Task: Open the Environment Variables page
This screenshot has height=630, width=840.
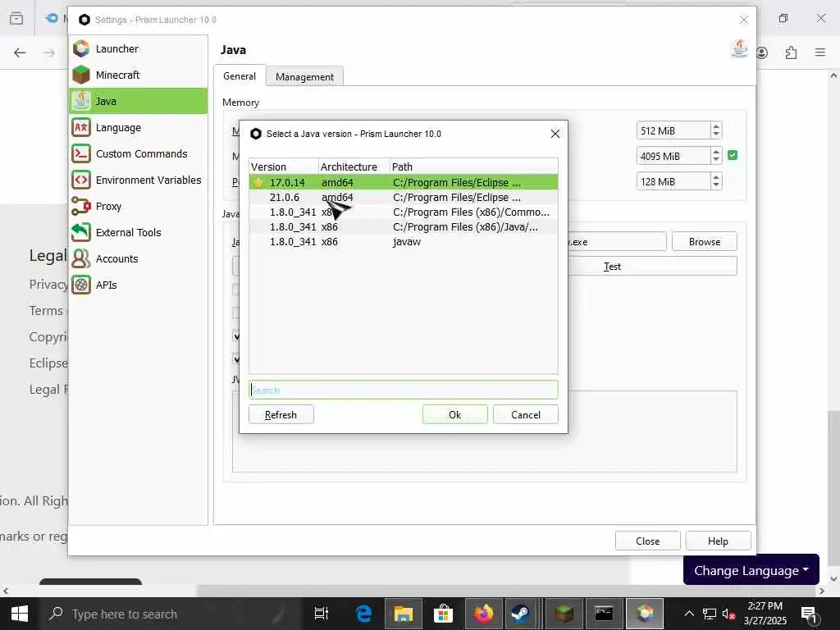Action: 138,180
